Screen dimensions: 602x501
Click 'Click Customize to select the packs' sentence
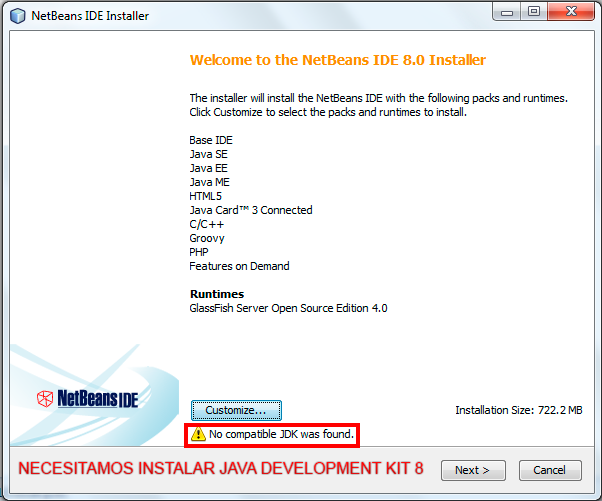pyautogui.click(x=328, y=112)
